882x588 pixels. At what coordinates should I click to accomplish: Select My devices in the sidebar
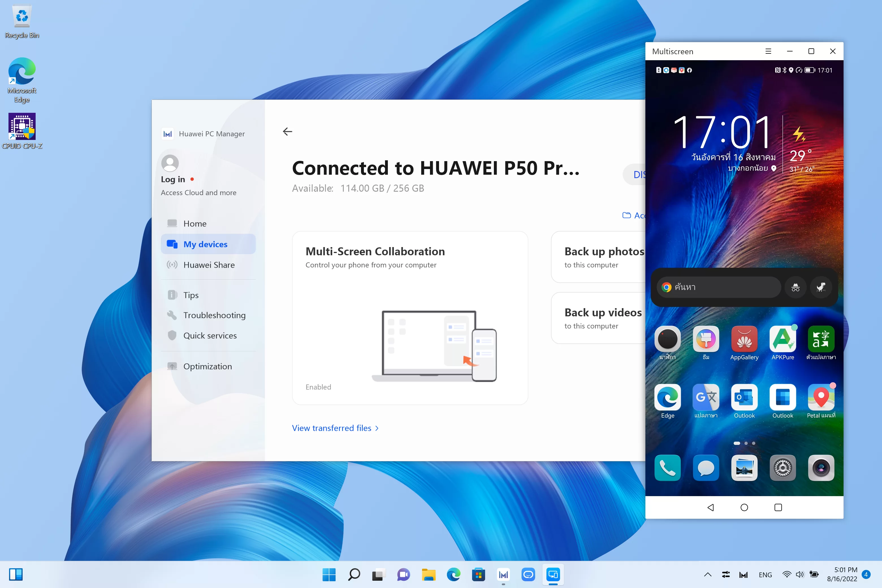pos(208,244)
